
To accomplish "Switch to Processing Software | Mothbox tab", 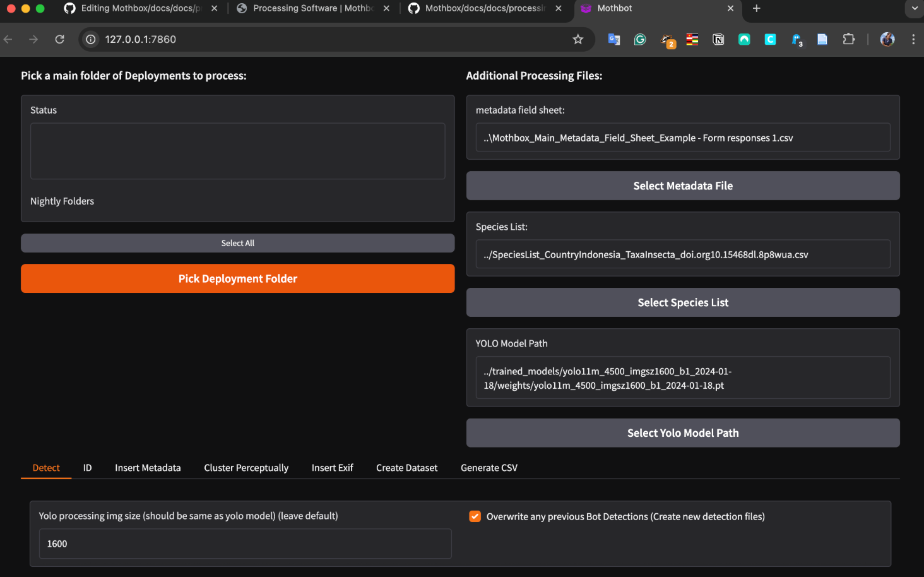I will point(313,8).
